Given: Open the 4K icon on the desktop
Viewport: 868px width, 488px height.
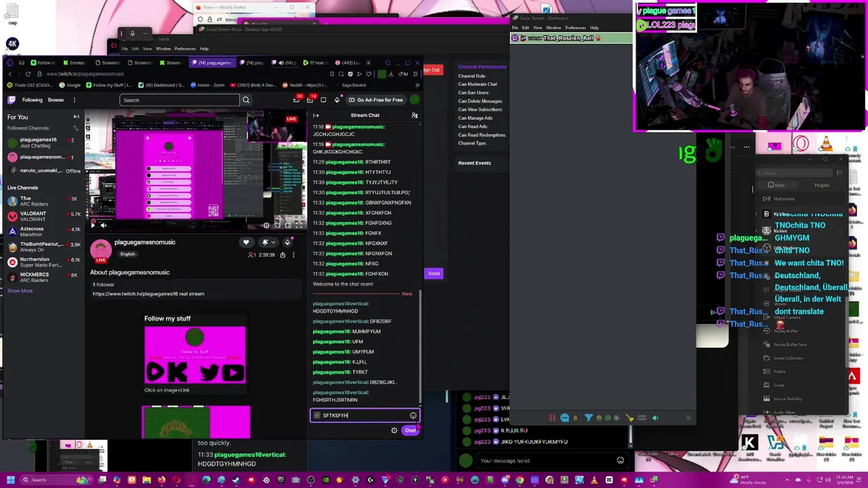Looking at the screenshot, I should pyautogui.click(x=12, y=44).
